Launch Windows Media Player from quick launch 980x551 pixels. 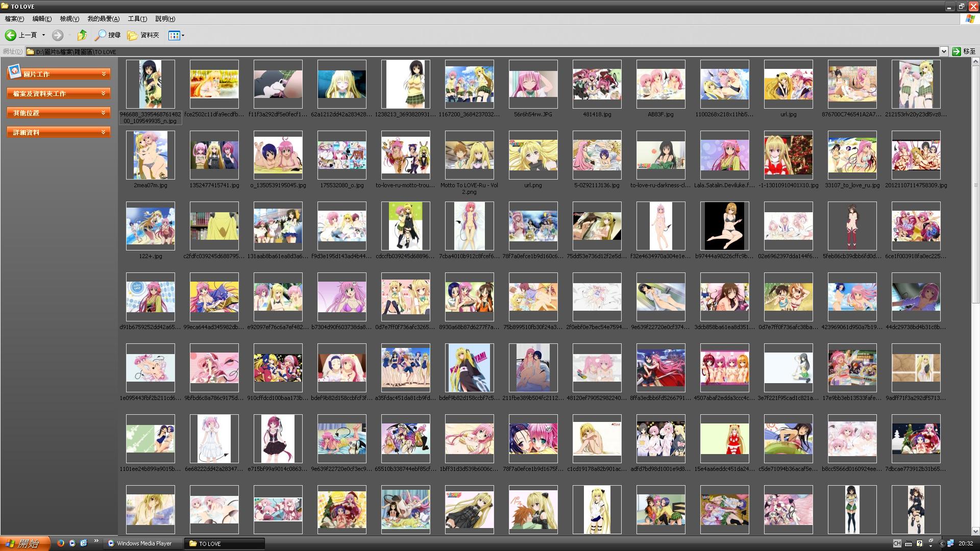[x=72, y=543]
